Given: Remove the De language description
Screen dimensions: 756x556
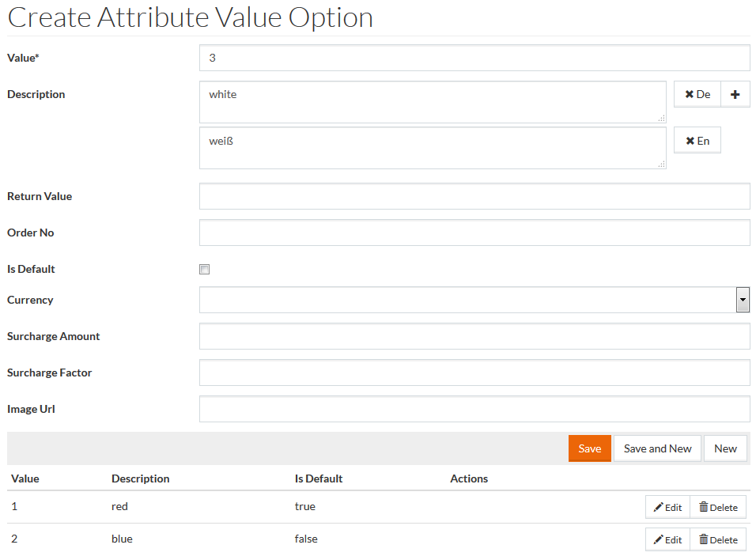Looking at the screenshot, I should [697, 94].
